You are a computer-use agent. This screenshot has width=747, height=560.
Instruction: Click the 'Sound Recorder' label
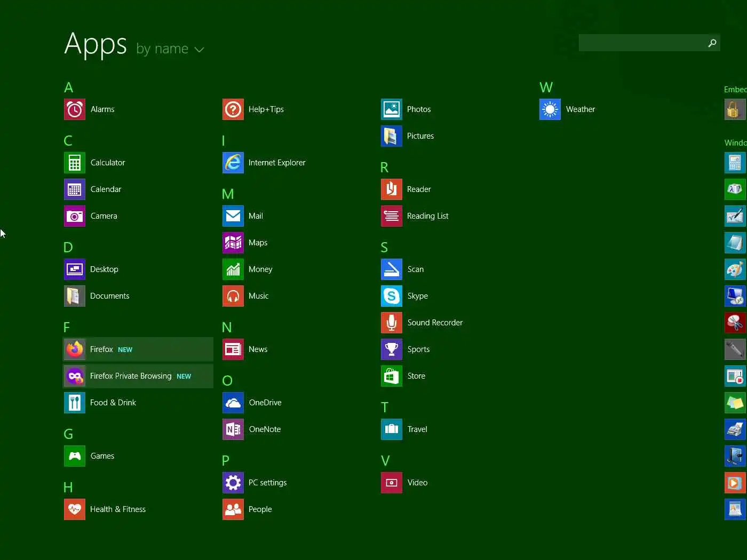[x=435, y=323]
